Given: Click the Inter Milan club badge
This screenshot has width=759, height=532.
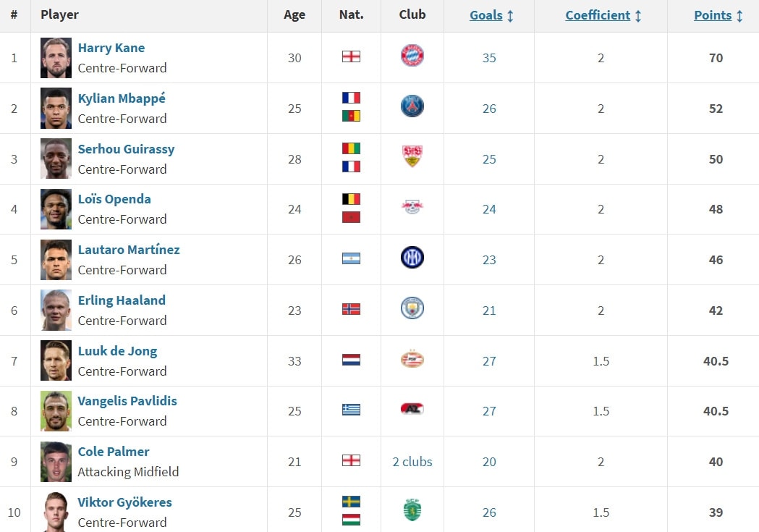Looking at the screenshot, I should pos(412,258).
